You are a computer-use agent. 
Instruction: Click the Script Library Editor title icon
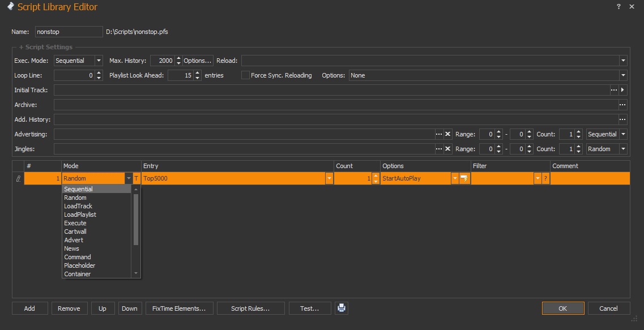point(10,6)
